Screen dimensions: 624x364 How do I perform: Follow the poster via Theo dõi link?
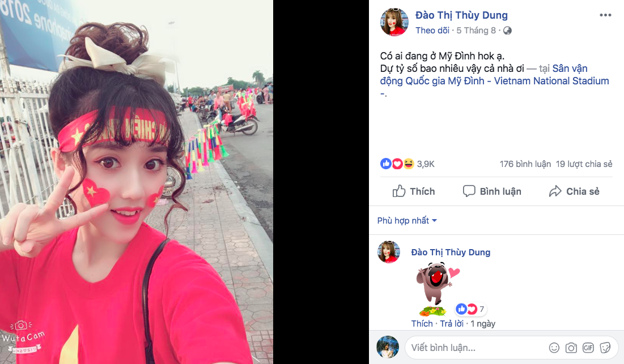432,31
